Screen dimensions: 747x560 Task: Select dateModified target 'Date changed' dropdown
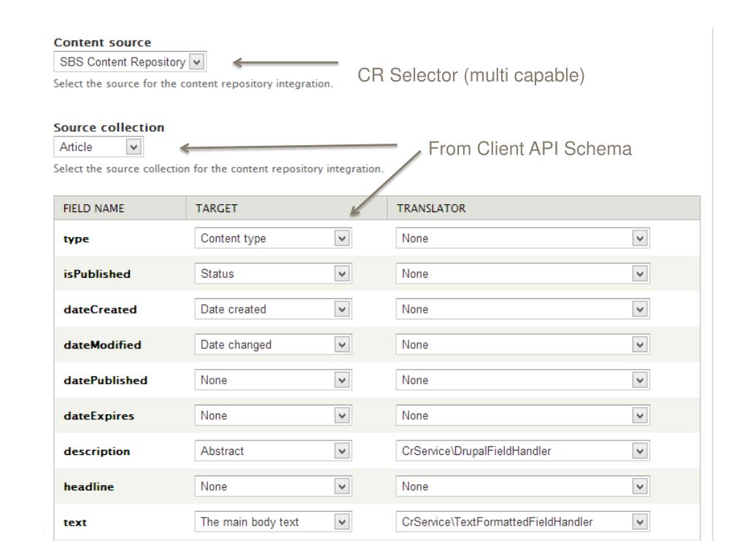click(273, 345)
